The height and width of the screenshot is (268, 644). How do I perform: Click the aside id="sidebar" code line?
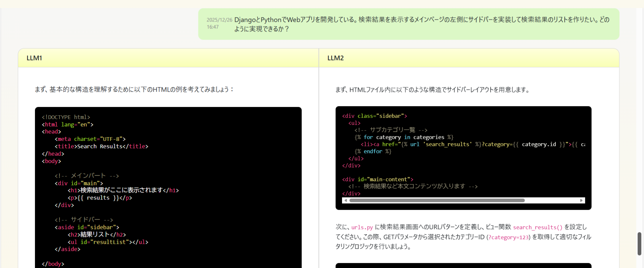pyautogui.click(x=87, y=227)
